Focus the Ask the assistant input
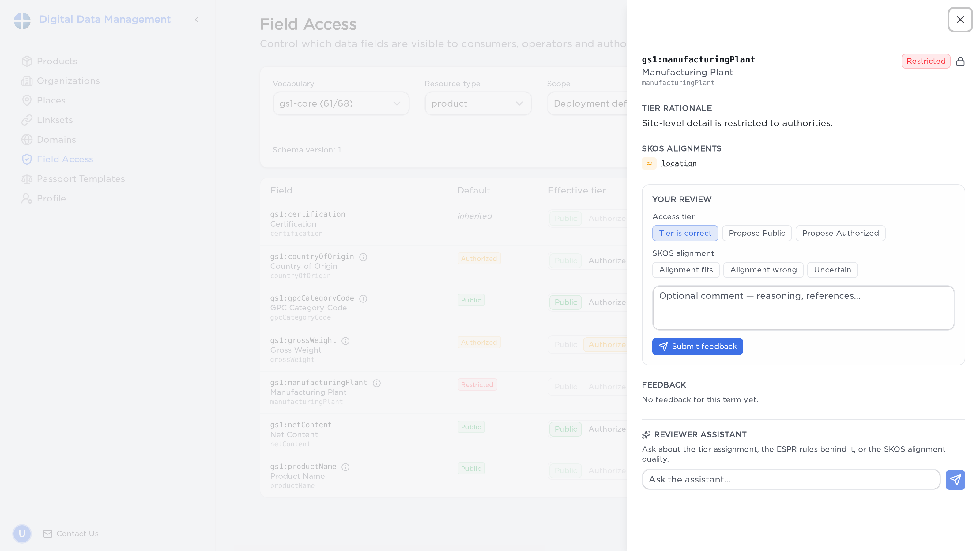Viewport: 980px width, 551px height. [791, 479]
